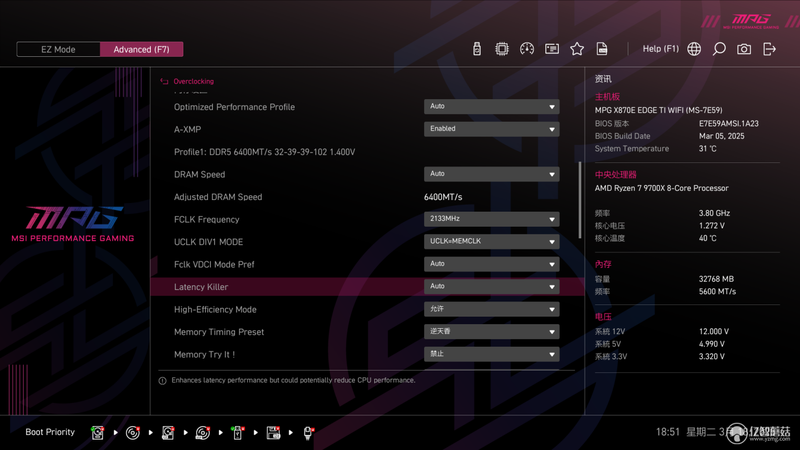Click CPU frequency 3.80 GHz value

(714, 213)
